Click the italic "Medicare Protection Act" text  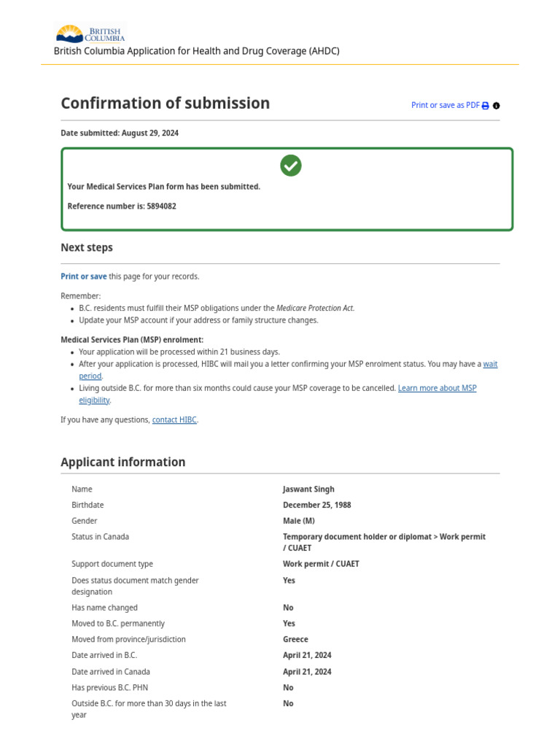pyautogui.click(x=315, y=308)
